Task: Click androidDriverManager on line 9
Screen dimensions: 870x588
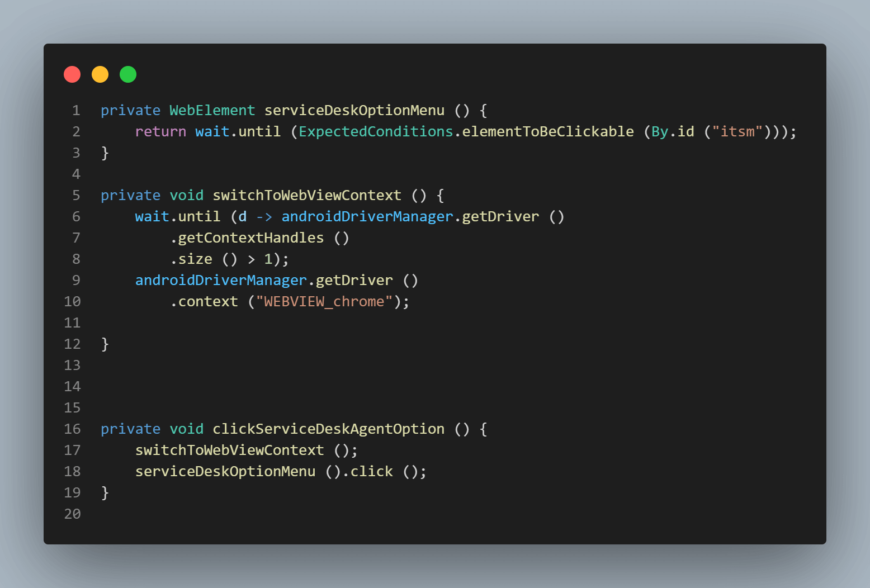Action: (x=221, y=281)
